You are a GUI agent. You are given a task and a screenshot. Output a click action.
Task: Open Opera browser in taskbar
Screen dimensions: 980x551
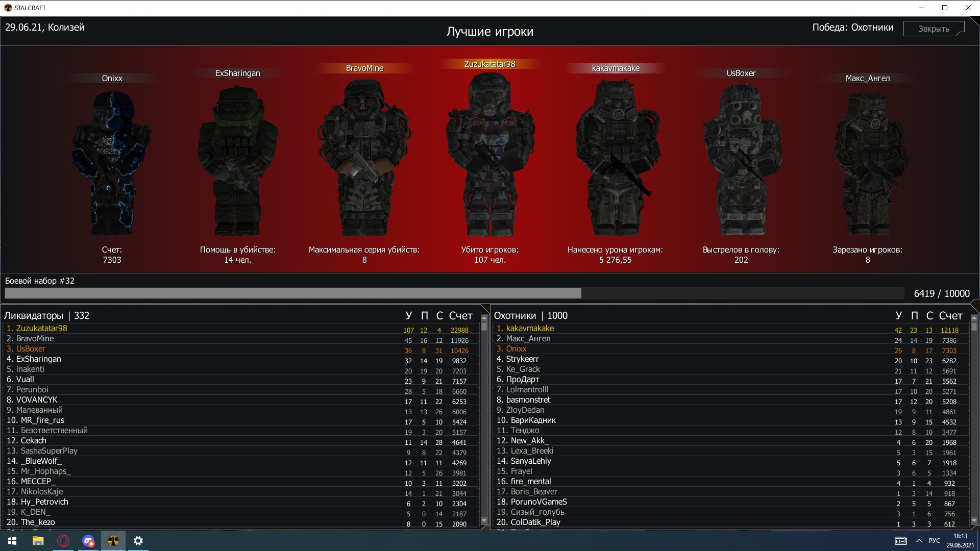(63, 541)
